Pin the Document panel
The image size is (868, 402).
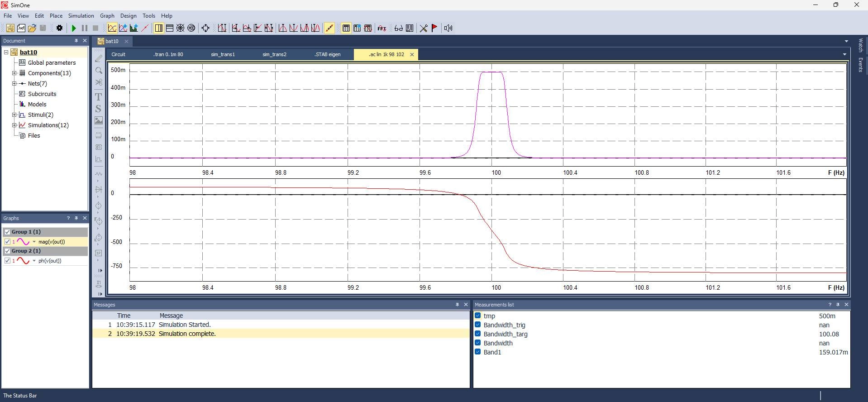[x=76, y=41]
